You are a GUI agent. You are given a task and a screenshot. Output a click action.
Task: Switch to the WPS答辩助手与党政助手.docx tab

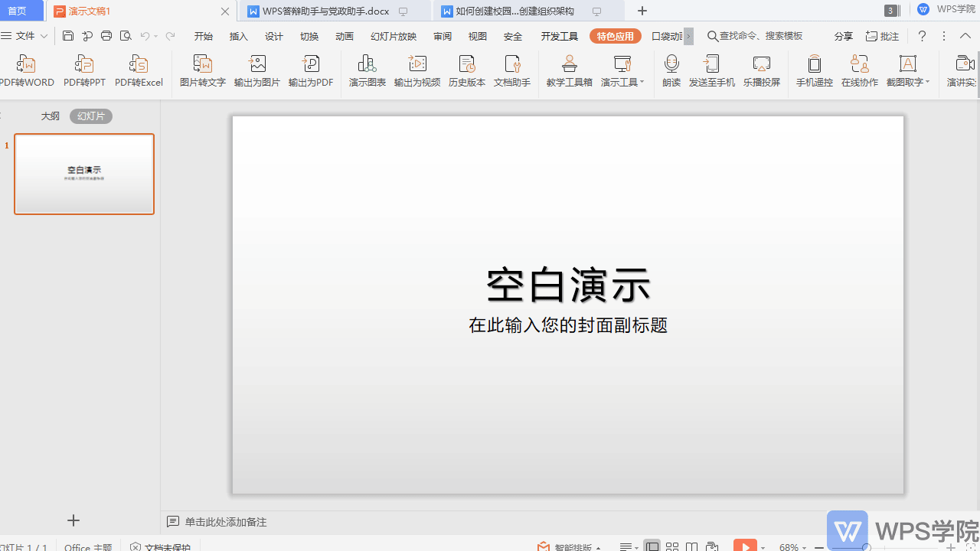(327, 11)
